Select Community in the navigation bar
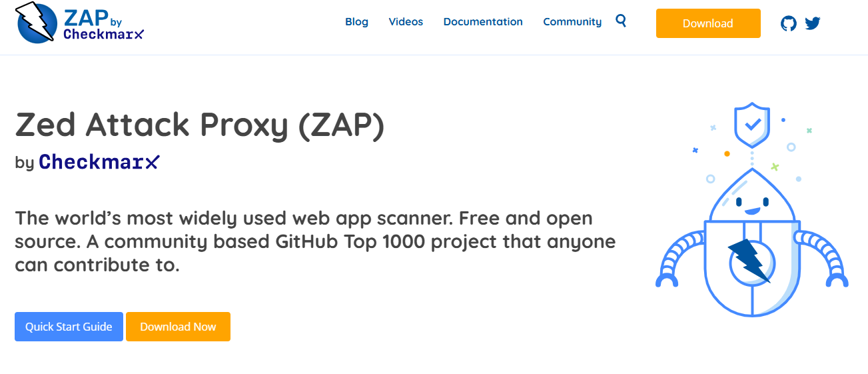The width and height of the screenshot is (868, 374). (x=572, y=22)
